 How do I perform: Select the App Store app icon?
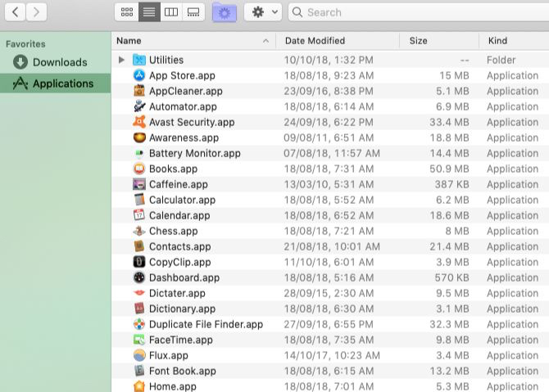(x=139, y=75)
